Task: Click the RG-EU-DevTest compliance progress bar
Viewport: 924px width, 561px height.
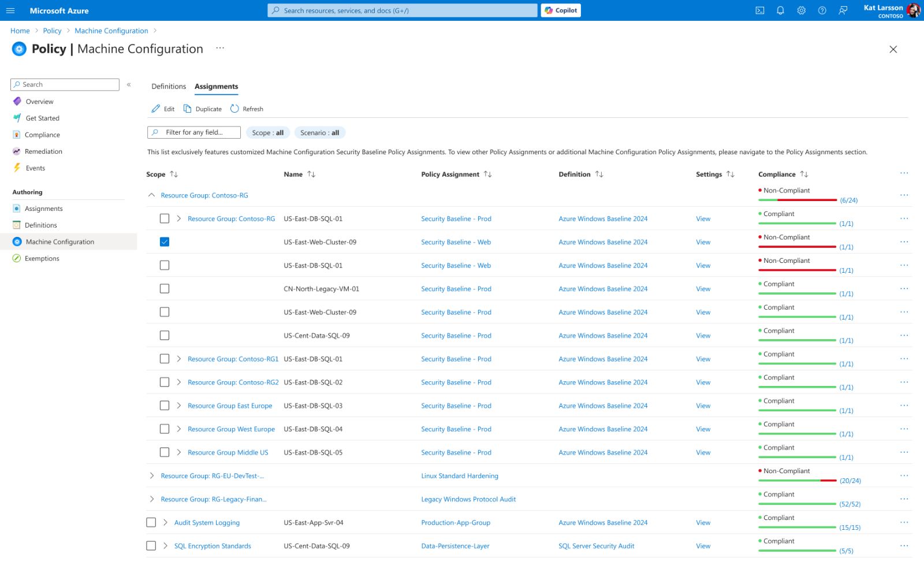Action: (797, 481)
